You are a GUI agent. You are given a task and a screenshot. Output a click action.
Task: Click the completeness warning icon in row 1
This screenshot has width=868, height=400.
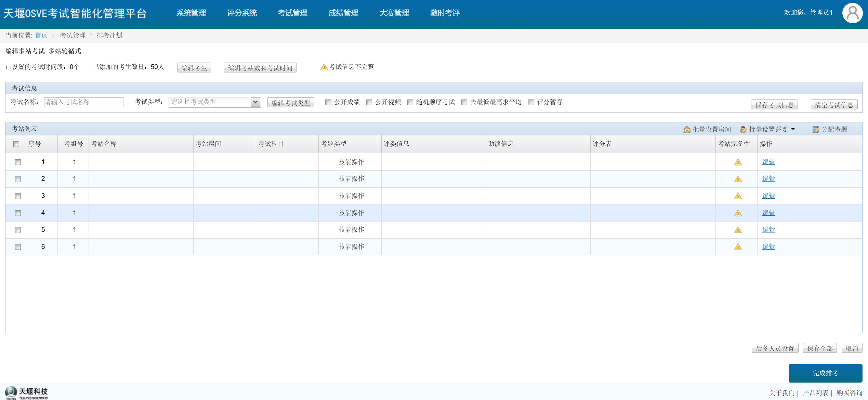pos(738,162)
